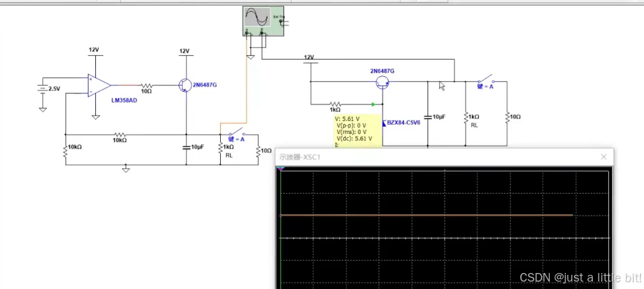The image size is (644, 289).
Task: Click the oscilloscope's channel B terminal
Action: [x=261, y=32]
